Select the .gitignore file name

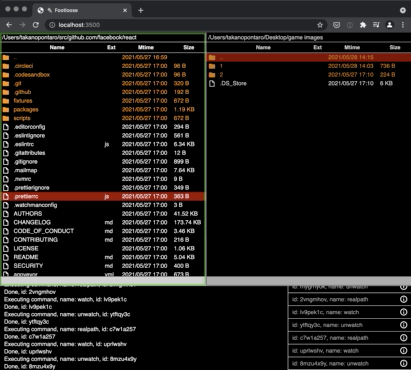(x=26, y=162)
